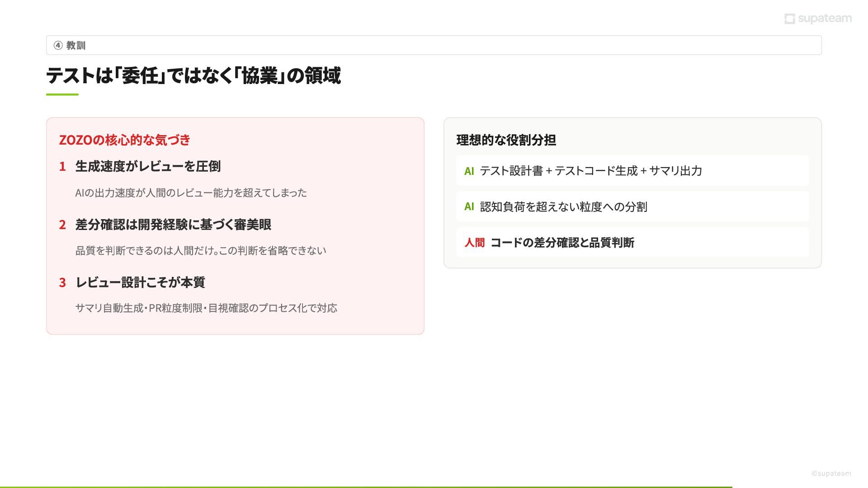Screen dimensions: 868x488
Task: Click the ZOZOの核心的な気づき heading
Action: point(124,140)
